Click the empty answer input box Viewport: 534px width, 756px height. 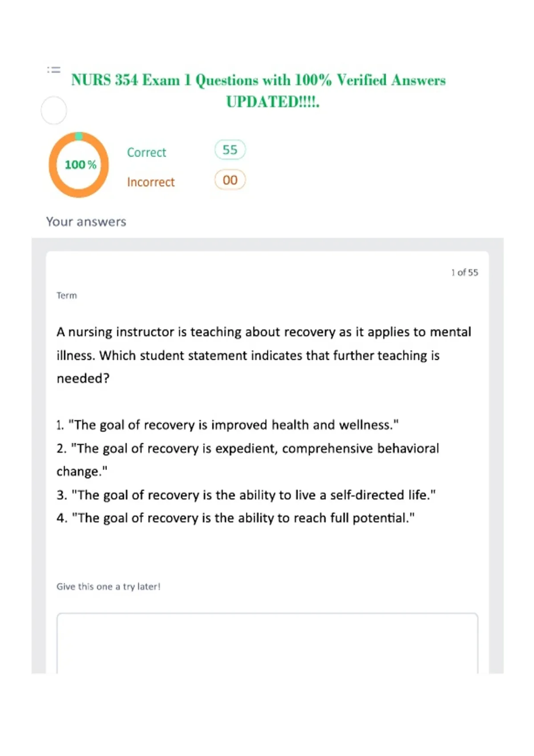point(267,643)
